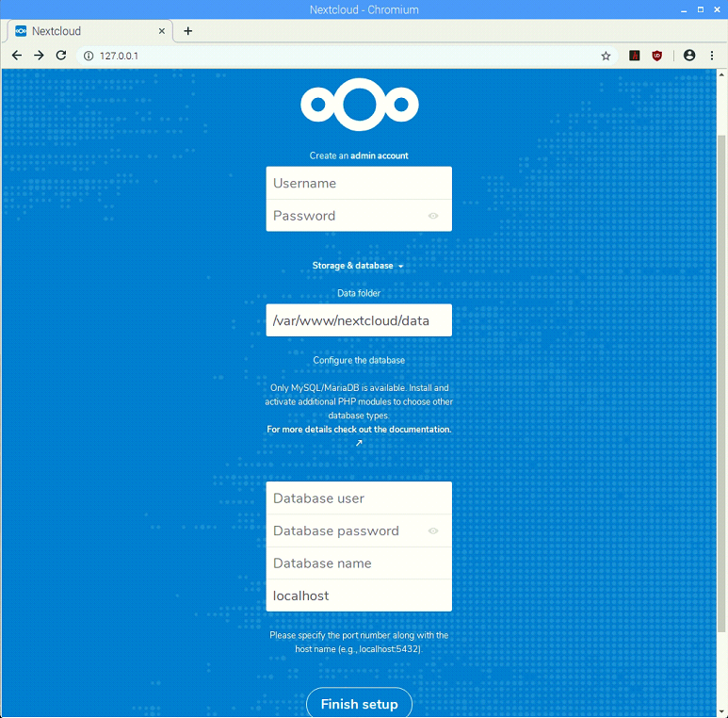Maximize the Chromium window
This screenshot has height=718, width=728.
pos(700,9)
